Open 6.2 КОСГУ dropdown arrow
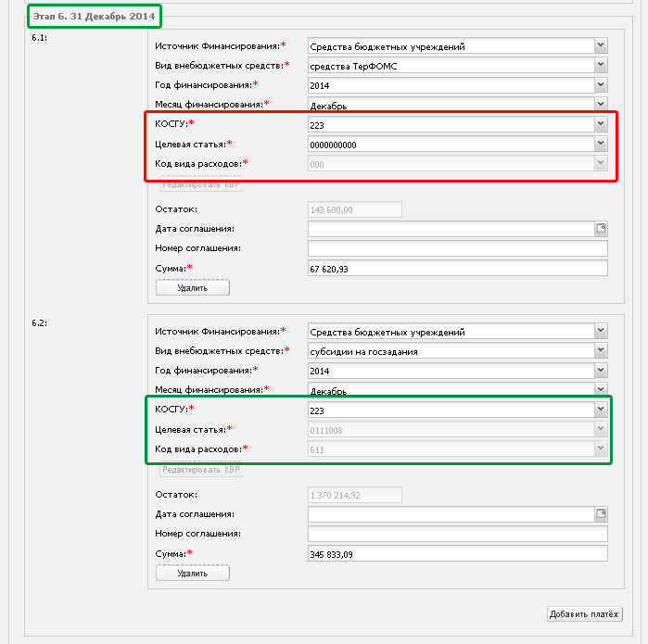The image size is (648, 644). click(601, 410)
